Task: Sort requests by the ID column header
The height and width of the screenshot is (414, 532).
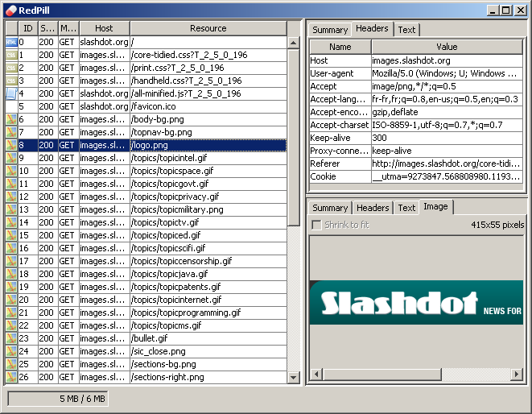Action: pyautogui.click(x=28, y=28)
